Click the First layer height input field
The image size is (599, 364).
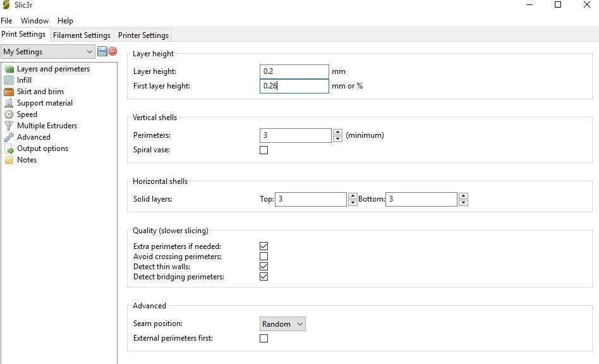(294, 86)
